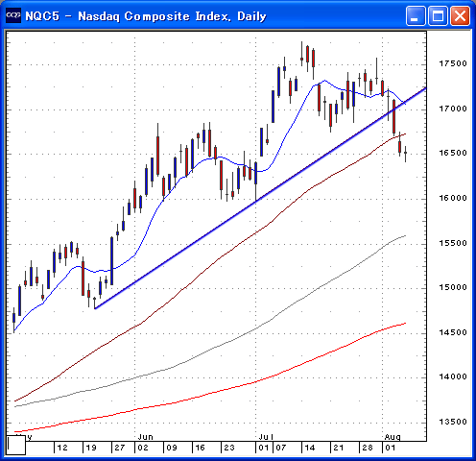
Task: Select the 14000 price axis label
Action: (453, 376)
